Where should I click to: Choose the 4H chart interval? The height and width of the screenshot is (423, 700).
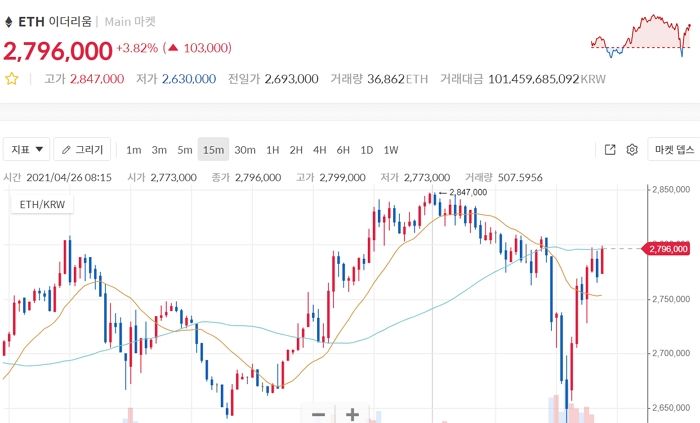coord(319,150)
